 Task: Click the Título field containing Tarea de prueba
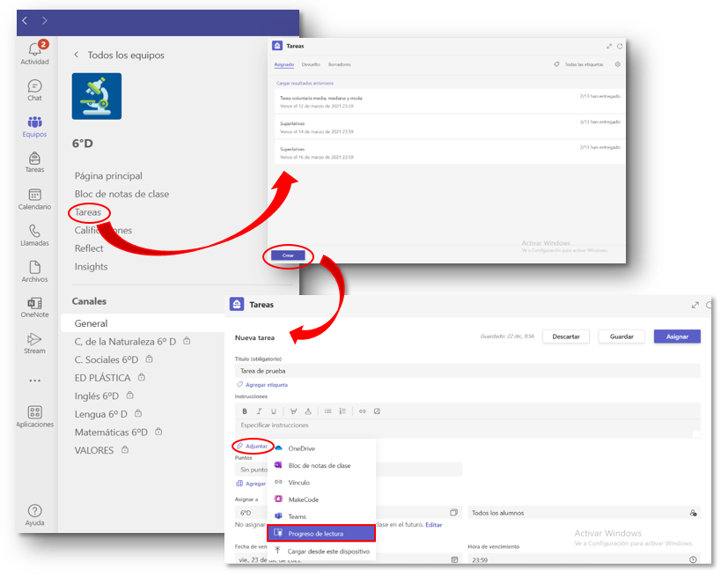coord(467,371)
